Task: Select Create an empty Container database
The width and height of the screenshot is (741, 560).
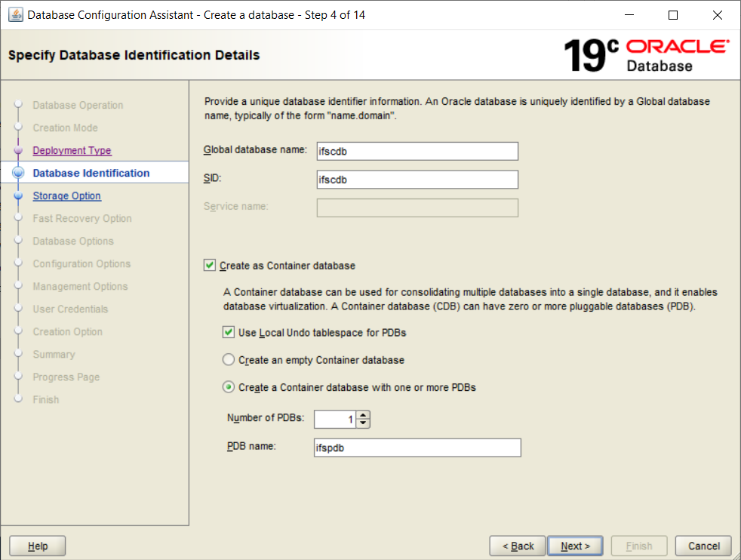Action: click(x=229, y=361)
